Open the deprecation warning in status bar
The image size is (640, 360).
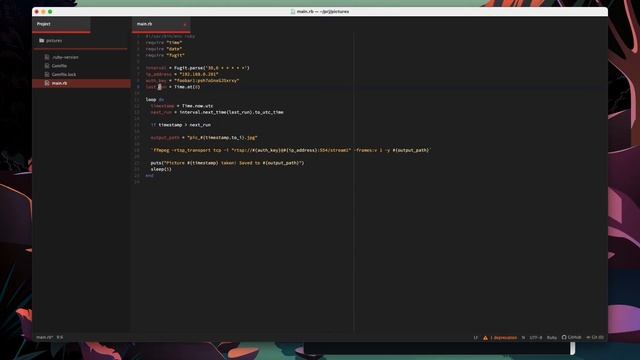(500, 338)
